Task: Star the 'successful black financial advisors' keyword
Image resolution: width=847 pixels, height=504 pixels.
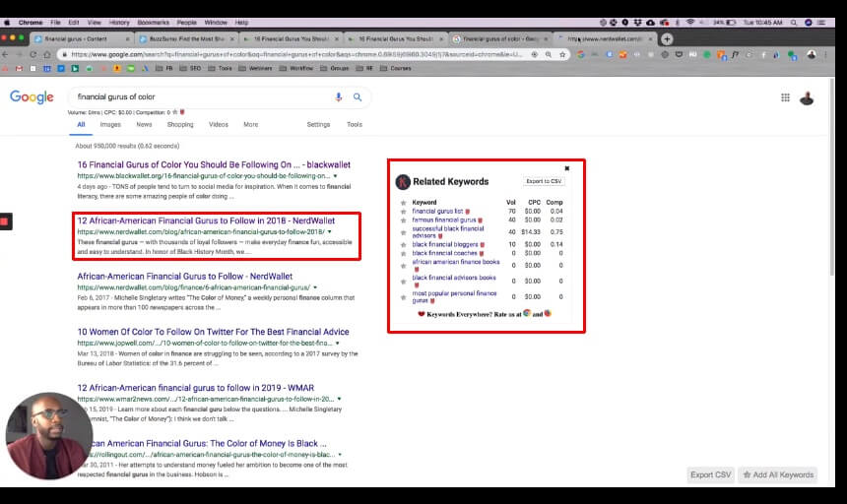Action: (x=403, y=232)
